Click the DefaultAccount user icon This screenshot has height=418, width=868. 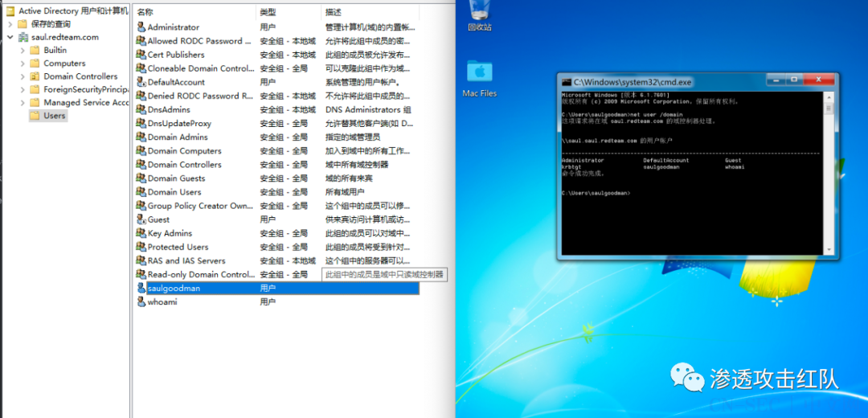(141, 82)
